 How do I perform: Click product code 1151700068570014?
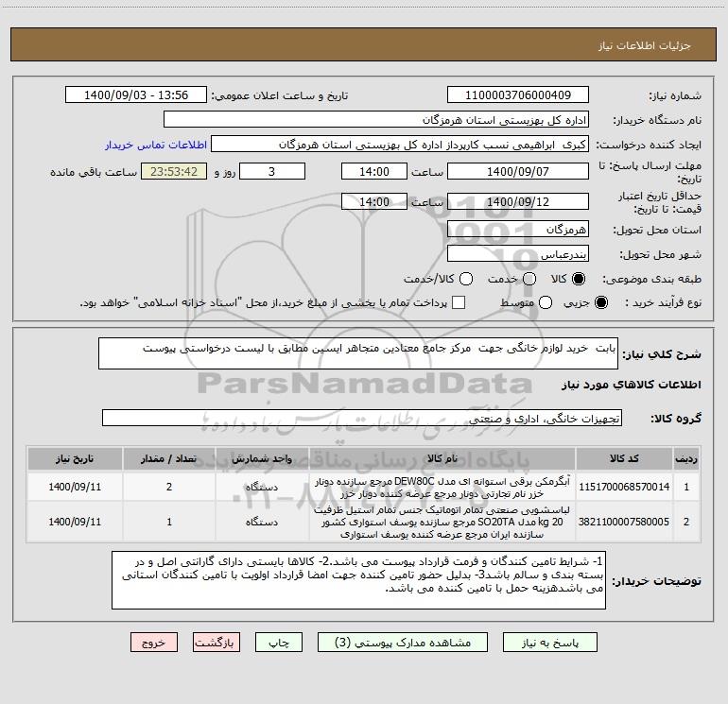[624, 487]
